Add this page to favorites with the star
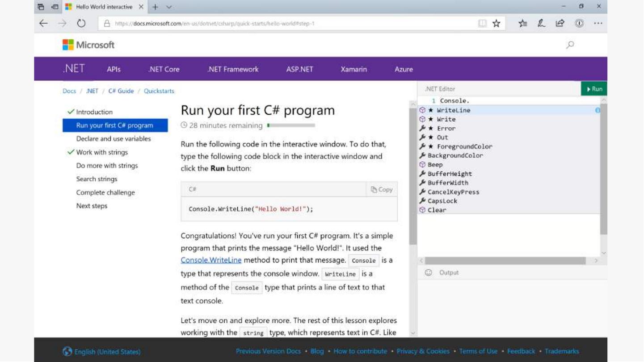This screenshot has width=644, height=362. [x=496, y=24]
